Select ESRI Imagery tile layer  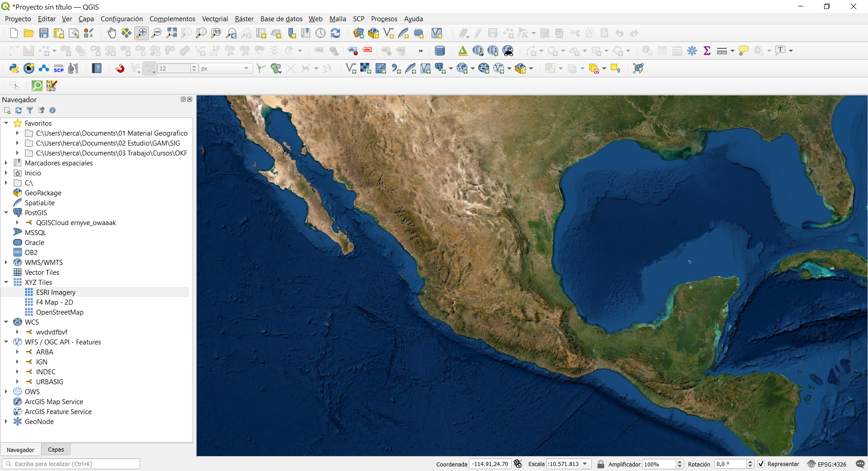pyautogui.click(x=56, y=292)
